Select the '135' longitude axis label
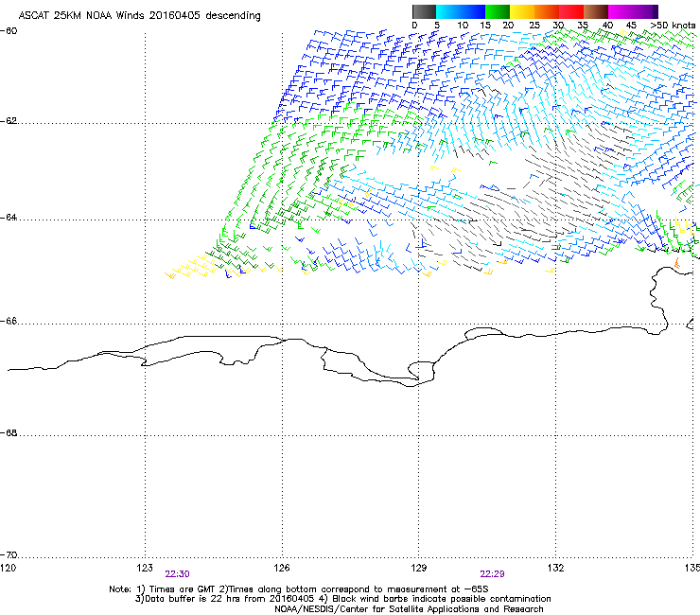Screen dimensions: 700x615 coord(692,568)
